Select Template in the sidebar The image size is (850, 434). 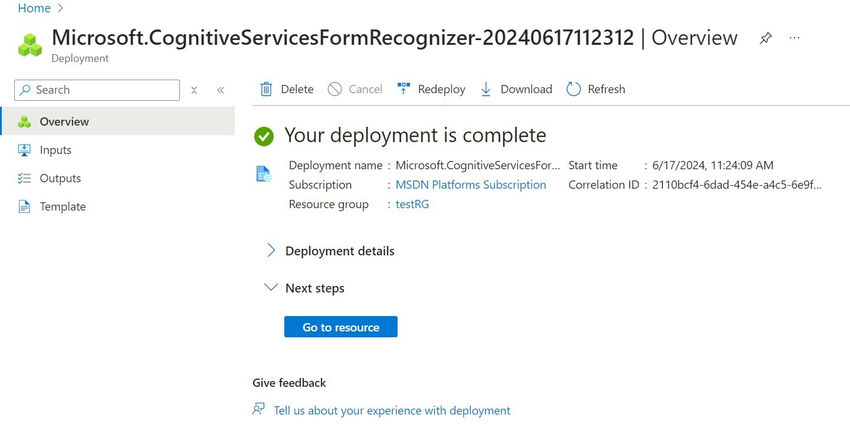(x=62, y=207)
